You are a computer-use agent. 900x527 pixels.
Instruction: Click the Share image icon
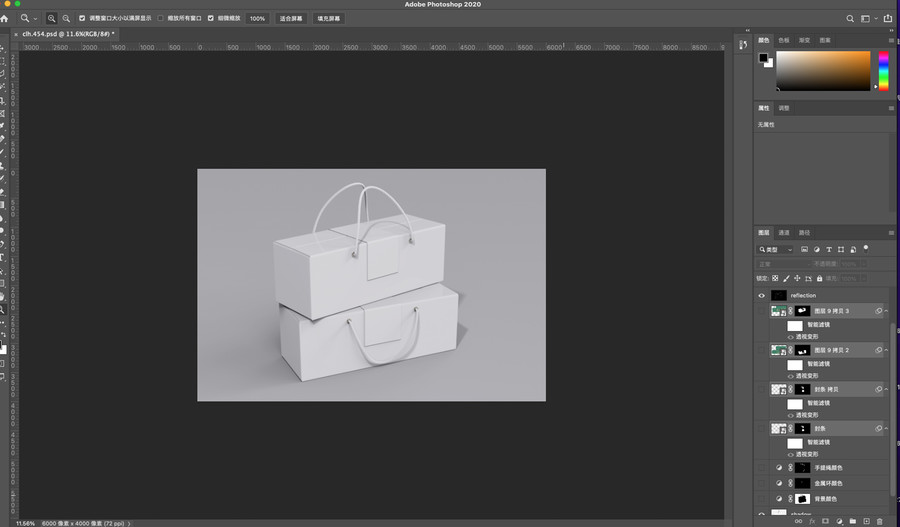[888, 18]
